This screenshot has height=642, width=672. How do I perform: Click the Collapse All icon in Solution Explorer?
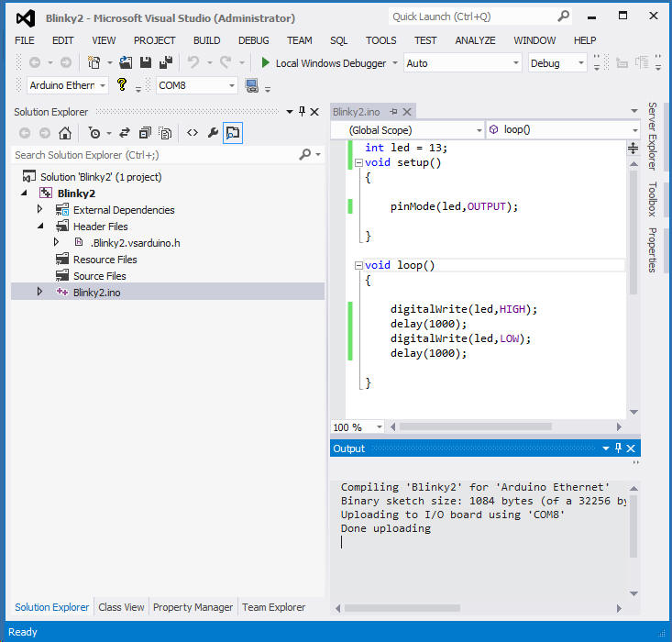[x=145, y=133]
